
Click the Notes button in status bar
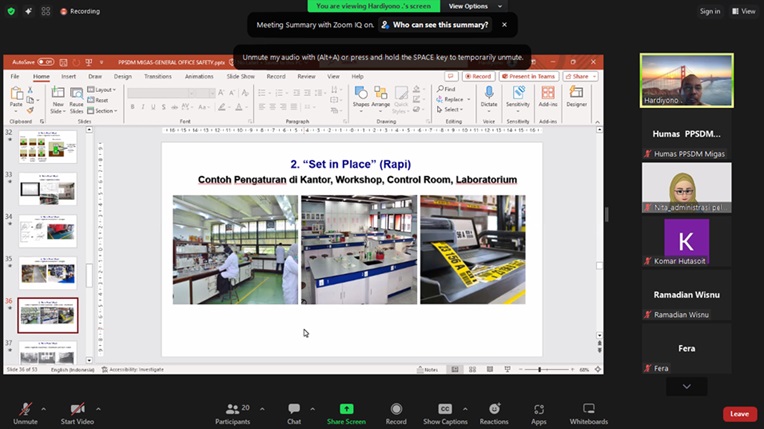click(x=427, y=370)
